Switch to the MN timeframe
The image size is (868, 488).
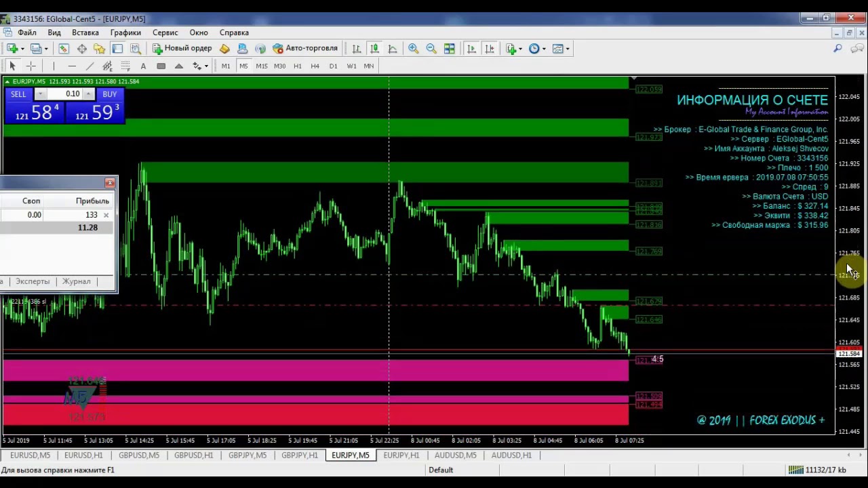pos(369,66)
